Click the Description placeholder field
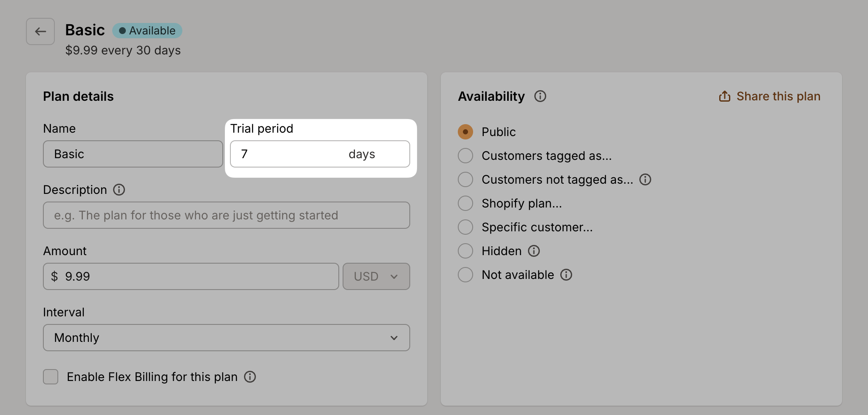 pos(226,215)
